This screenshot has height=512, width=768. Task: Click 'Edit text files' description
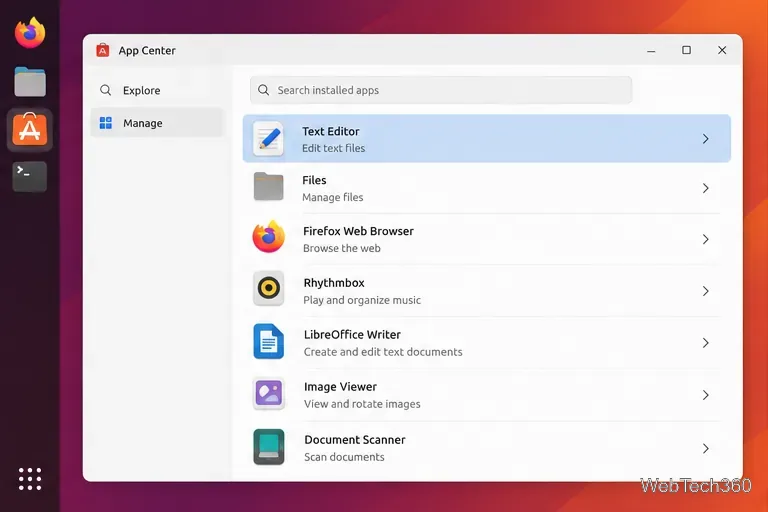(x=334, y=148)
